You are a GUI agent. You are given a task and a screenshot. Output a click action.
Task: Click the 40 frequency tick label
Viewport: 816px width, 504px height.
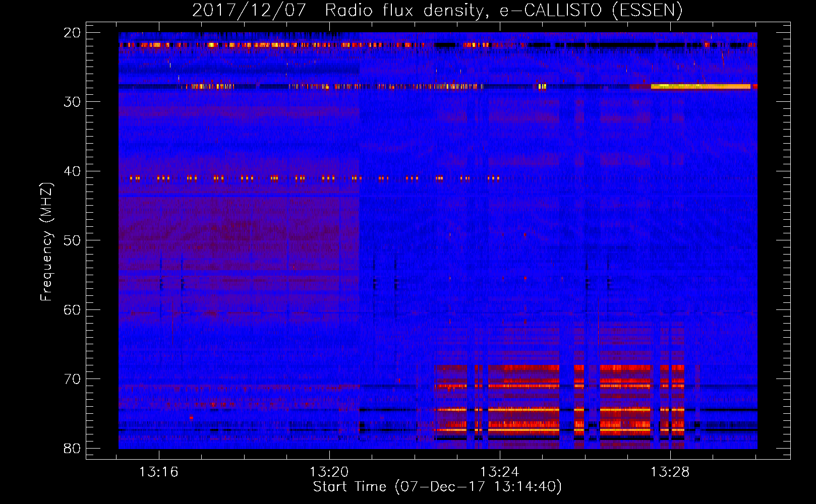(72, 171)
